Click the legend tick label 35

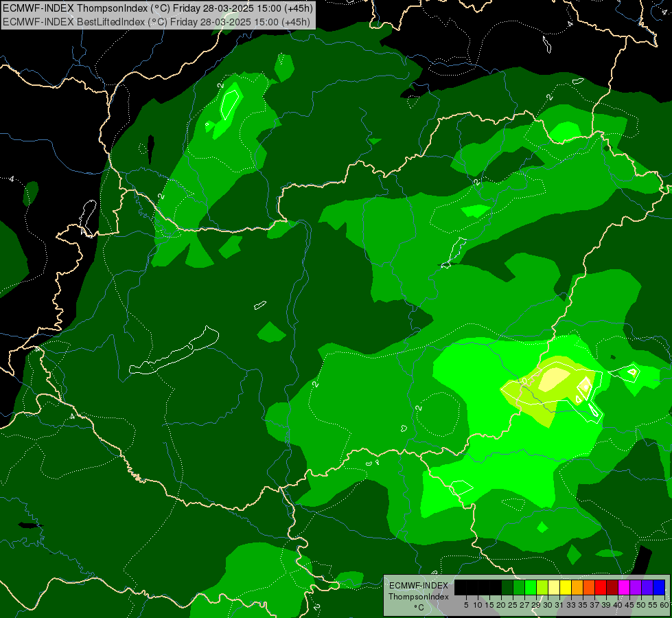tap(583, 605)
